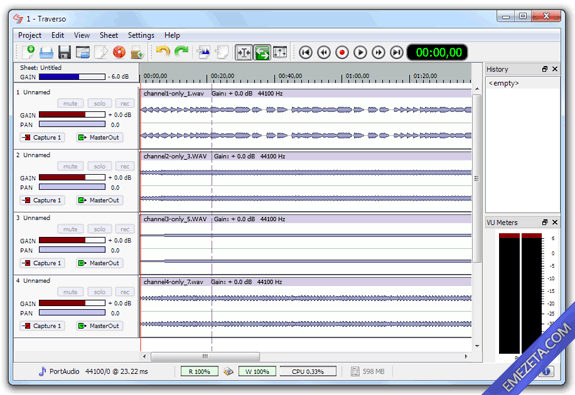Open project via the folder toolbar icon
575x395 pixels.
pyautogui.click(x=47, y=53)
